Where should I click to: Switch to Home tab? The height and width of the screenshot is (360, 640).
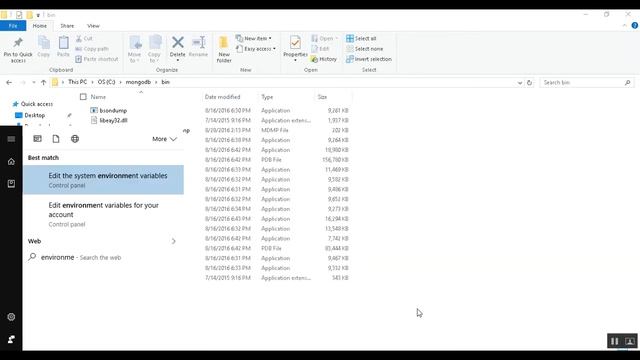point(40,26)
